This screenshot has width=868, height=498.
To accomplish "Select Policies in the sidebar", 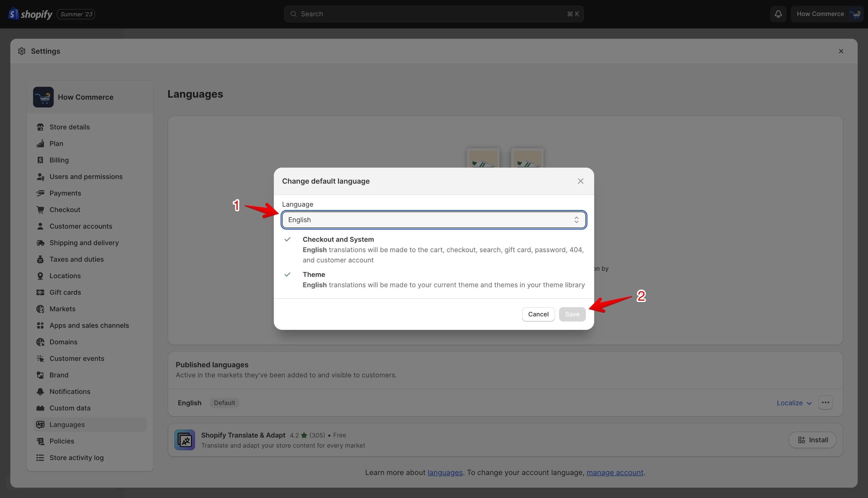I will coord(90,441).
